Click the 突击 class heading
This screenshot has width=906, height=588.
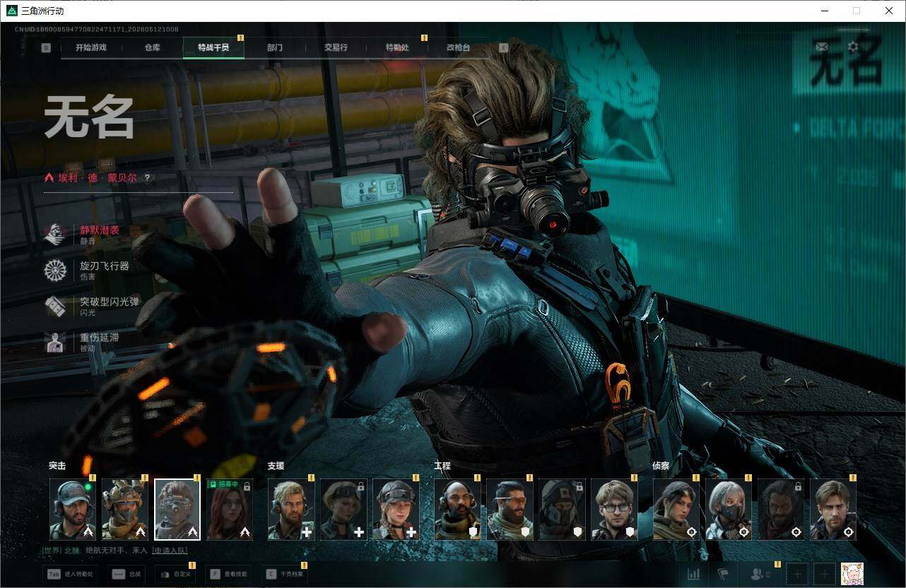point(57,466)
